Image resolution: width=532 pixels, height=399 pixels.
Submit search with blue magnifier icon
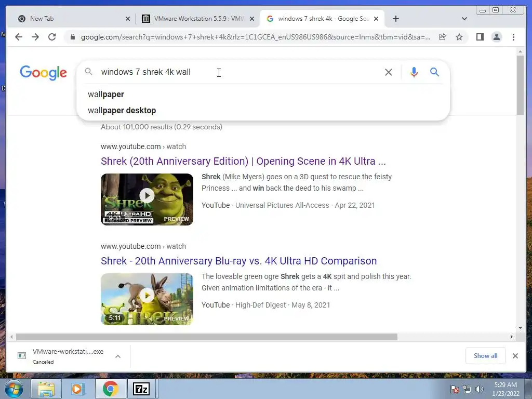[435, 72]
